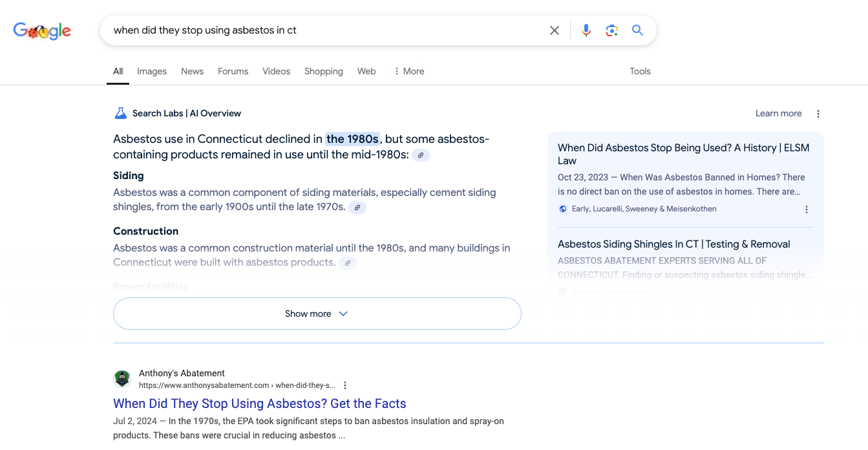The width and height of the screenshot is (868, 450).
Task: Click Anthony's Abatement site favicon
Action: click(x=122, y=379)
